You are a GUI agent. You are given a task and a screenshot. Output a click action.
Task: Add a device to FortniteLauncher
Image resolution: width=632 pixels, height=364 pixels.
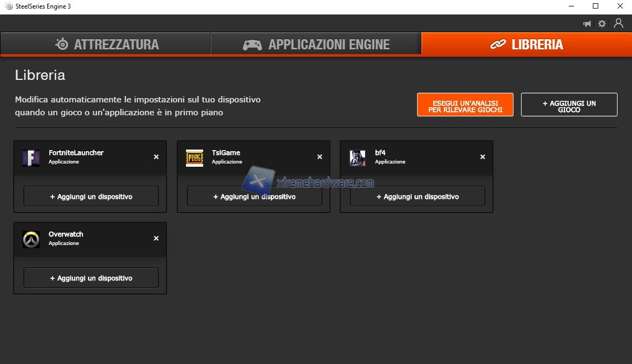point(91,197)
